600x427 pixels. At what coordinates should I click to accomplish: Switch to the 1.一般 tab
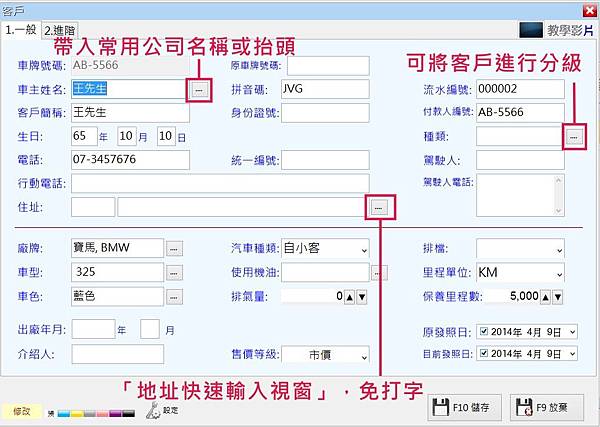(21, 30)
